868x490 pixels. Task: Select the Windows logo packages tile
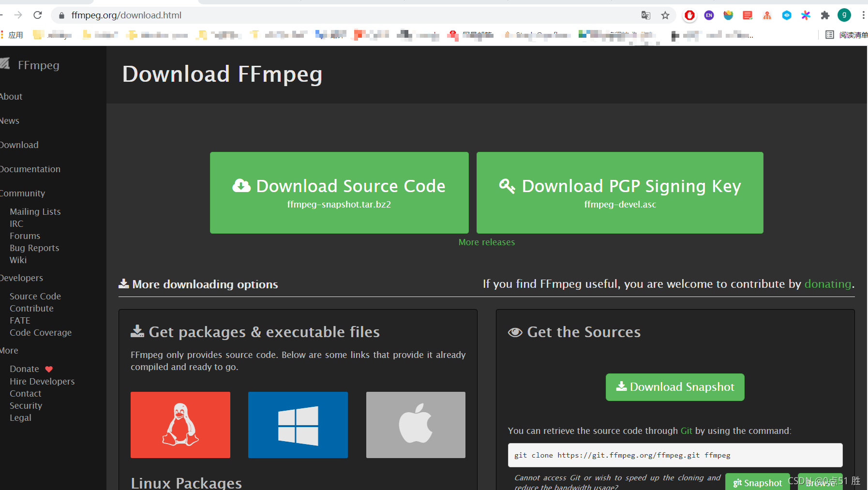298,425
